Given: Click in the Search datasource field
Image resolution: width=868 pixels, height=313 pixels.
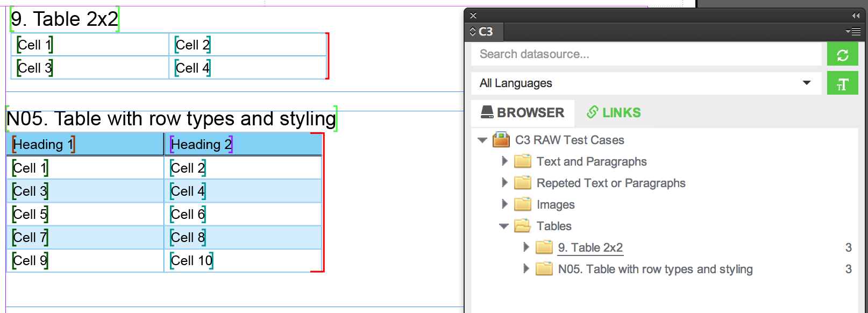Looking at the screenshot, I should click(646, 54).
